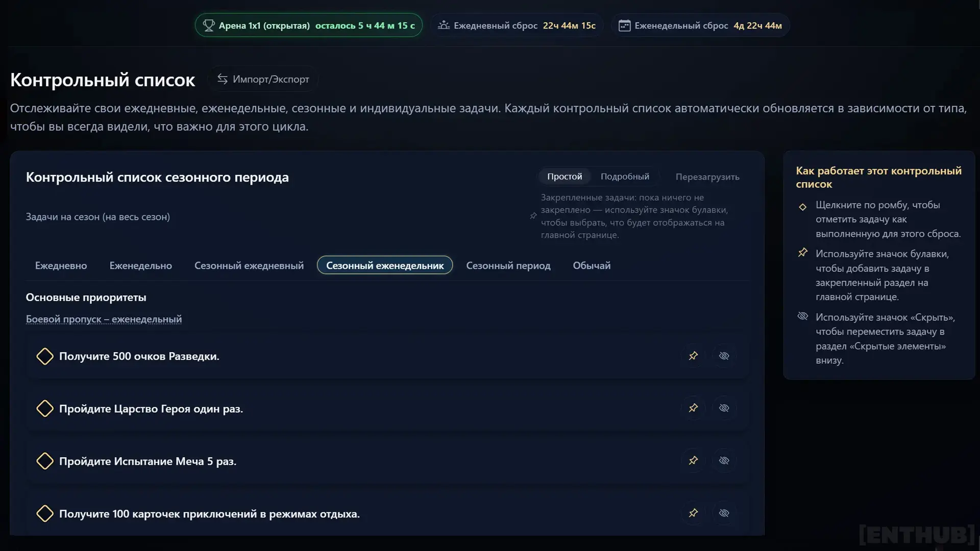980x551 pixels.
Task: Hide the 'Пройдите Царство Героя' task
Action: (724, 408)
